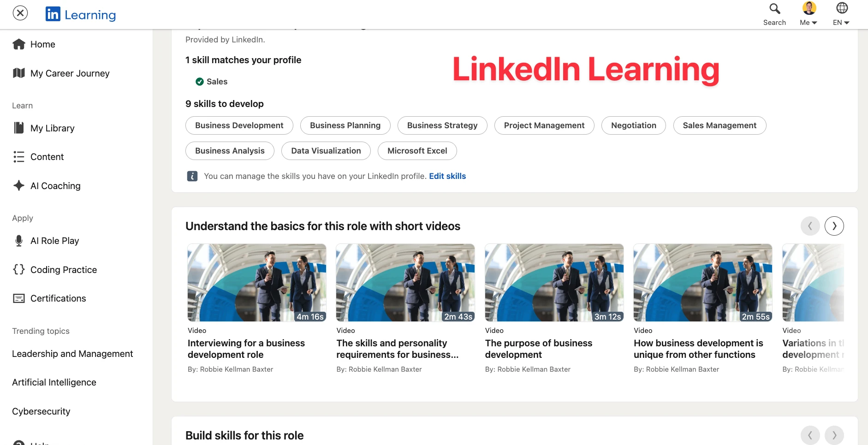Open the LinkedIn Learning logo link
This screenshot has width=868, height=445.
81,14
